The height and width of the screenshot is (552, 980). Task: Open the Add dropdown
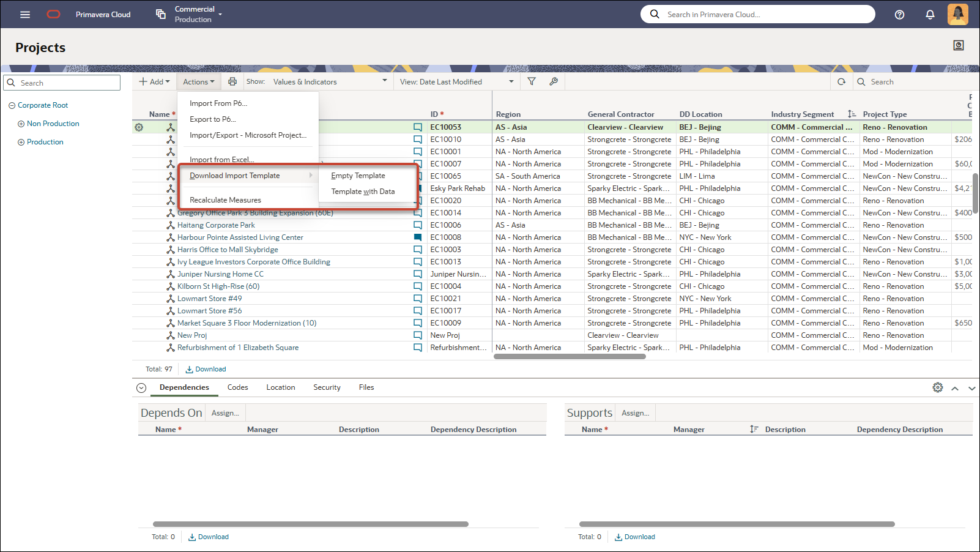pyautogui.click(x=154, y=81)
